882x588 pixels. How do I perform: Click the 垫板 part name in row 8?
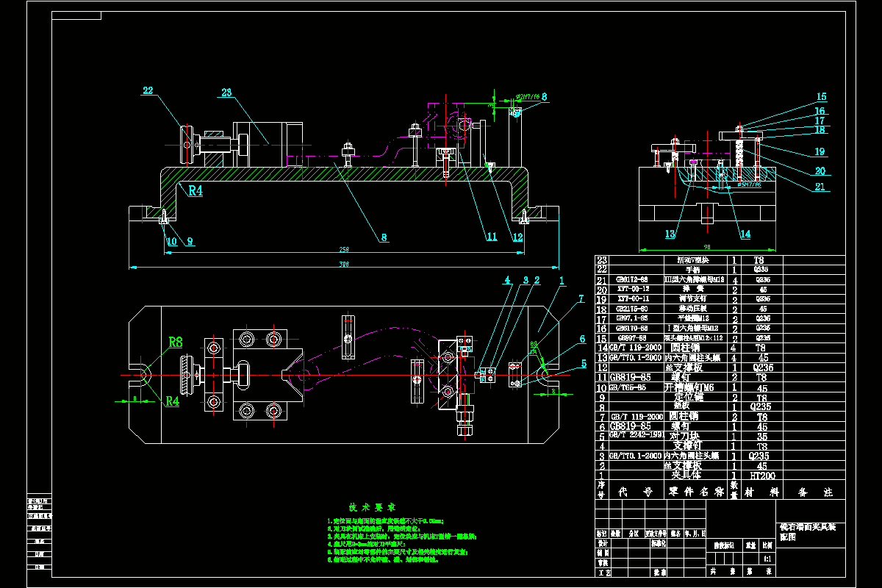pos(684,406)
